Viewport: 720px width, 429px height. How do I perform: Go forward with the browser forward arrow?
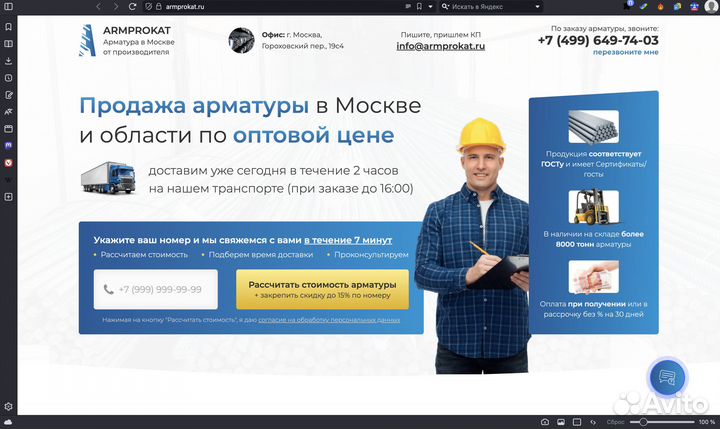tap(115, 6)
